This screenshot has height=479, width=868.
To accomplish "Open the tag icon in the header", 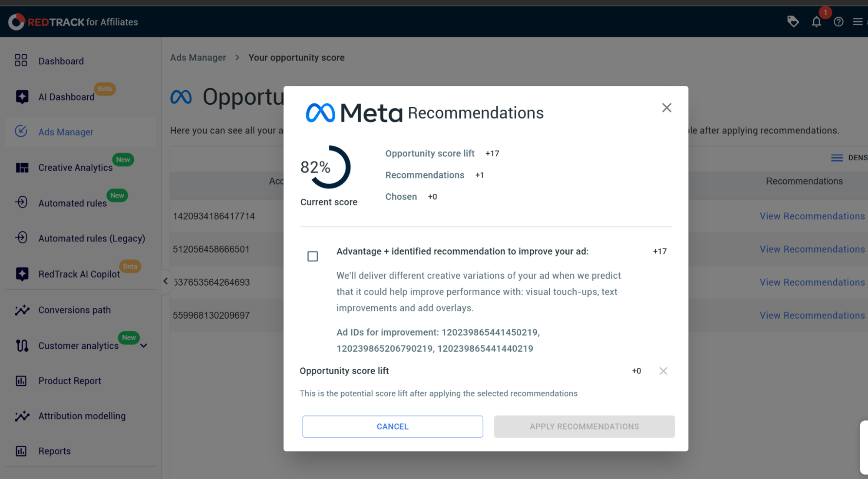I will (x=793, y=21).
